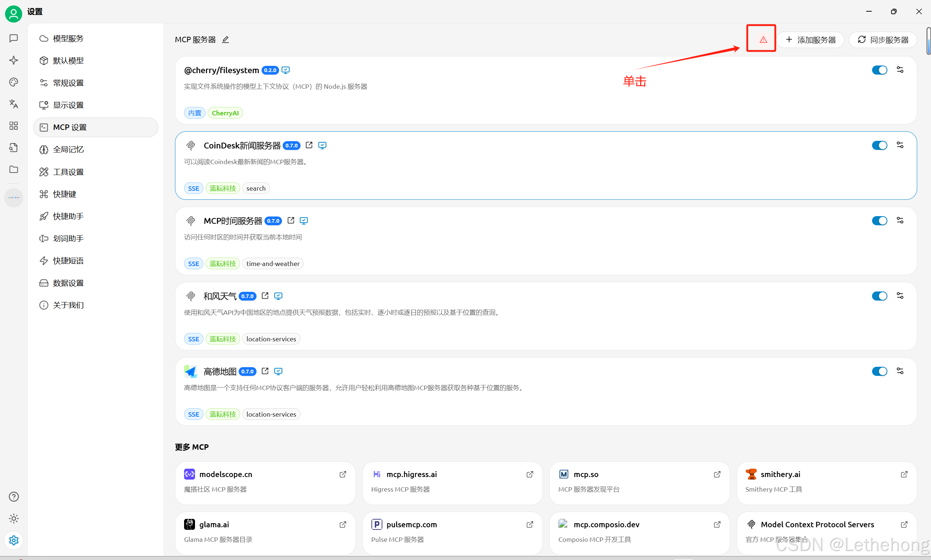Screen dimensions: 931x560
Task: Disable the CoinDesk新闻服务器 toggle
Action: pos(879,145)
